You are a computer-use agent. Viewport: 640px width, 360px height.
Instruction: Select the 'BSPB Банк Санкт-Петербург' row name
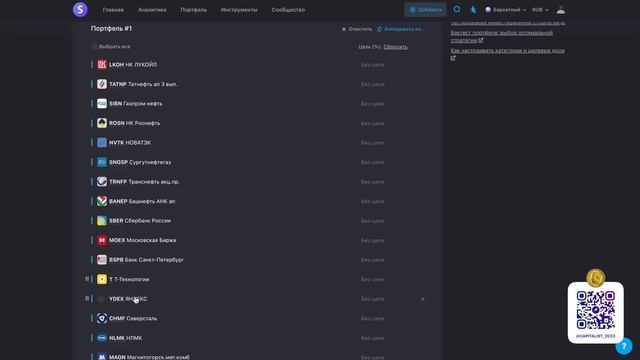click(x=146, y=260)
